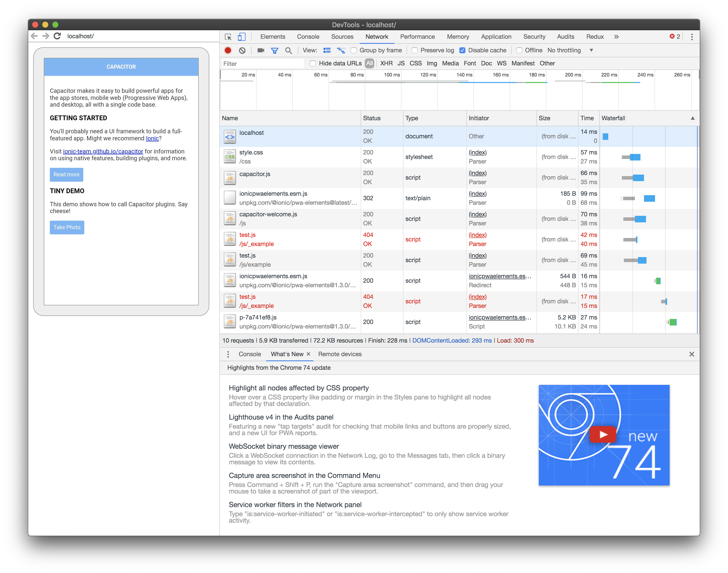This screenshot has height=573, width=728.
Task: Clear the network log with the clear icon
Action: [x=242, y=50]
